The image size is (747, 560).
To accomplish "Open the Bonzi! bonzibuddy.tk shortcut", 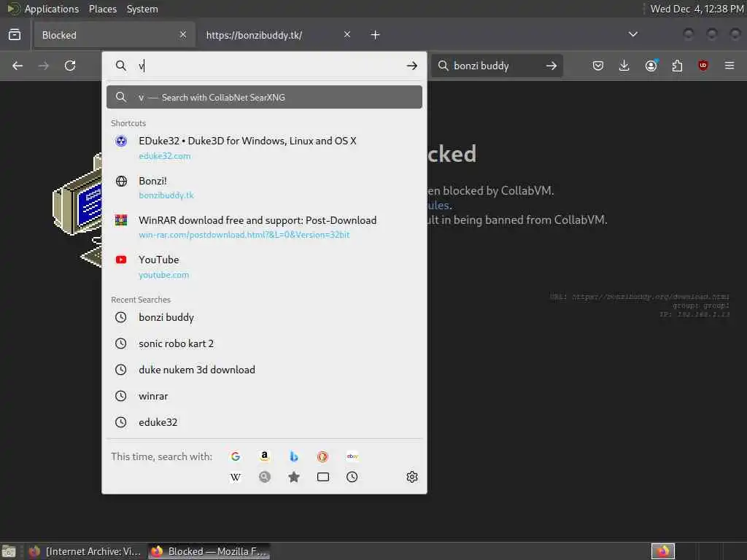I will [x=264, y=187].
